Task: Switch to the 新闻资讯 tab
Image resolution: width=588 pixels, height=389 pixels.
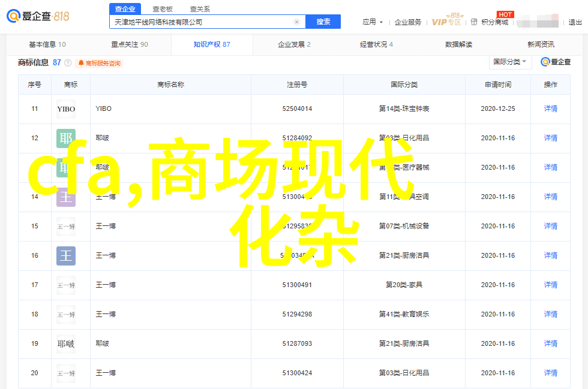Action: [x=541, y=44]
